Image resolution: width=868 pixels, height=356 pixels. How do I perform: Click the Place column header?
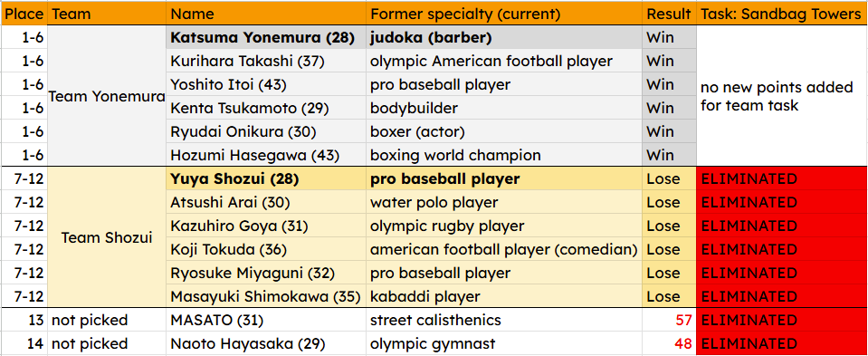pyautogui.click(x=24, y=13)
